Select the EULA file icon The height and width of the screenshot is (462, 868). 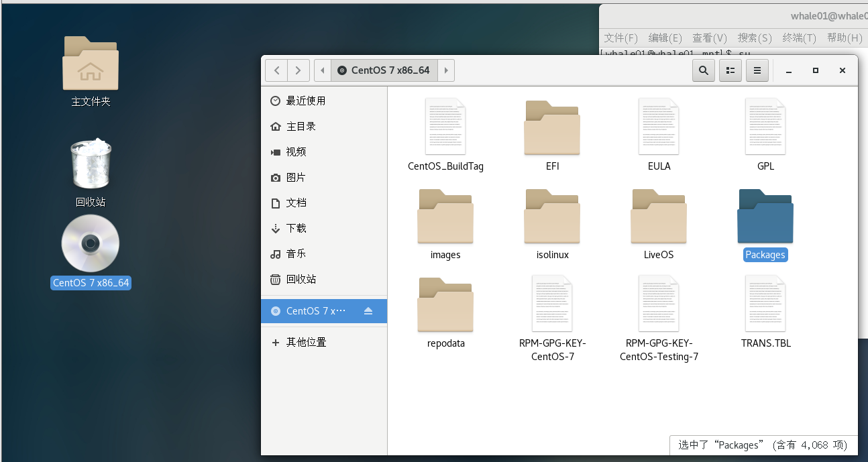pos(659,126)
